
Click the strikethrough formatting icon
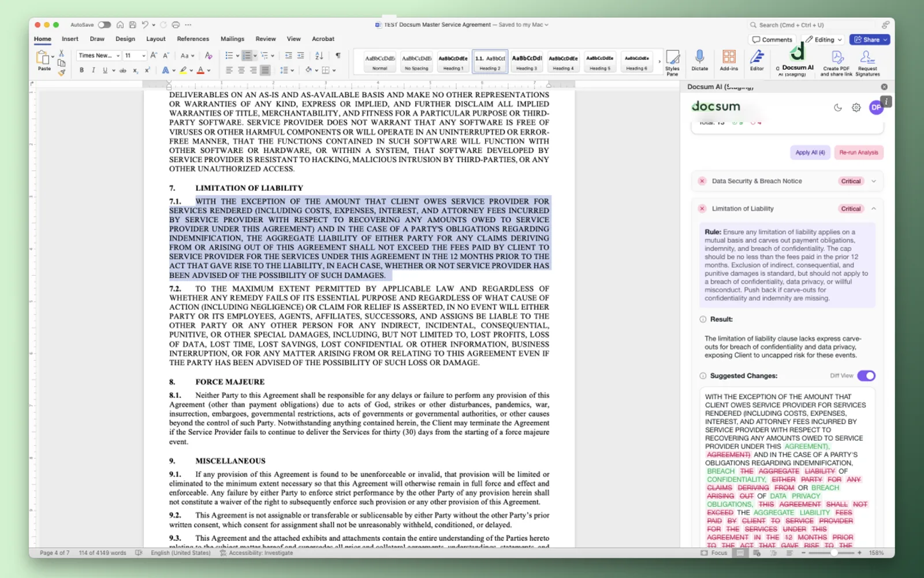[122, 71]
